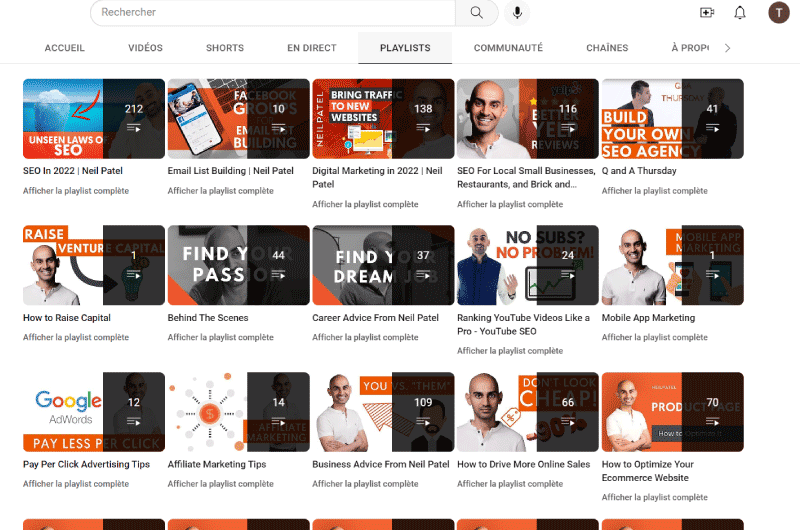Click Q and A Thursday title
This screenshot has height=530, width=800.
[639, 171]
